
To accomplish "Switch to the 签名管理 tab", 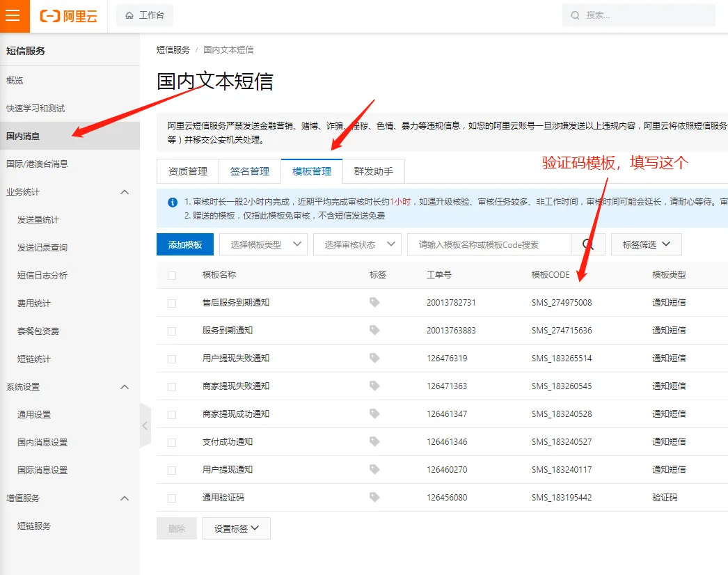I will 250,171.
